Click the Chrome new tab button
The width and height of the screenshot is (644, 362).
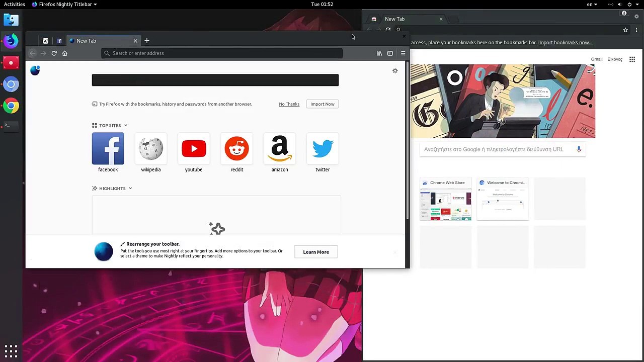(x=454, y=19)
